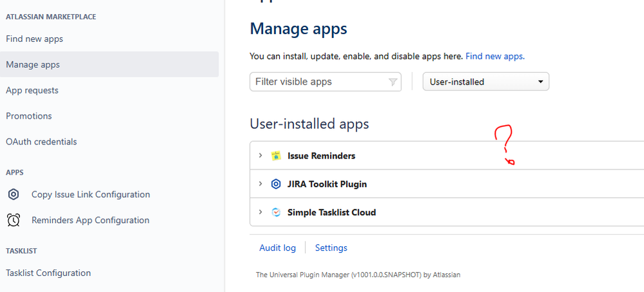This screenshot has height=292, width=644.
Task: Click the TASKLIST section label
Action: 21,251
